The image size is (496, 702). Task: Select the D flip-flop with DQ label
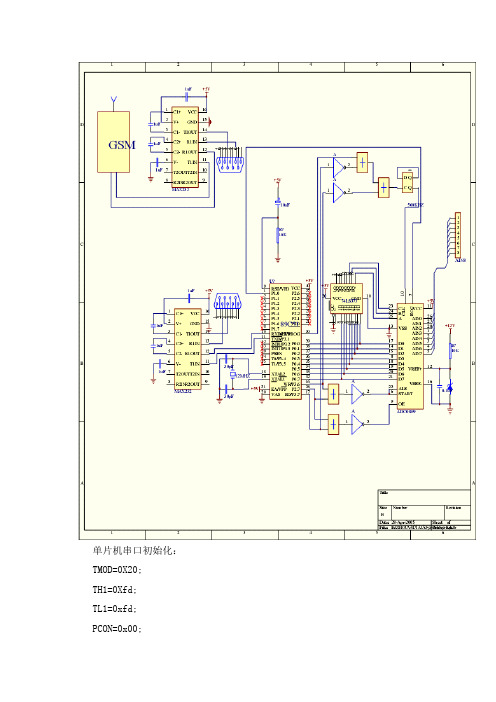(408, 182)
